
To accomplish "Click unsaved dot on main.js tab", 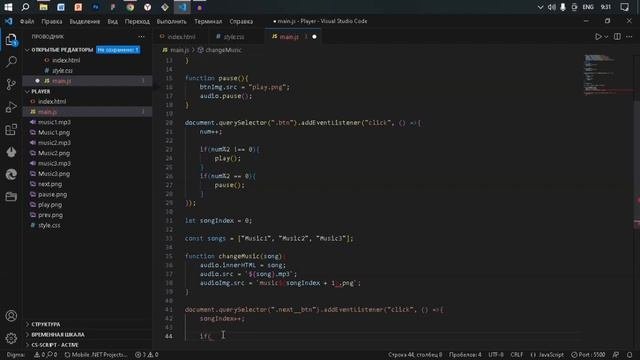I will pyautogui.click(x=314, y=37).
